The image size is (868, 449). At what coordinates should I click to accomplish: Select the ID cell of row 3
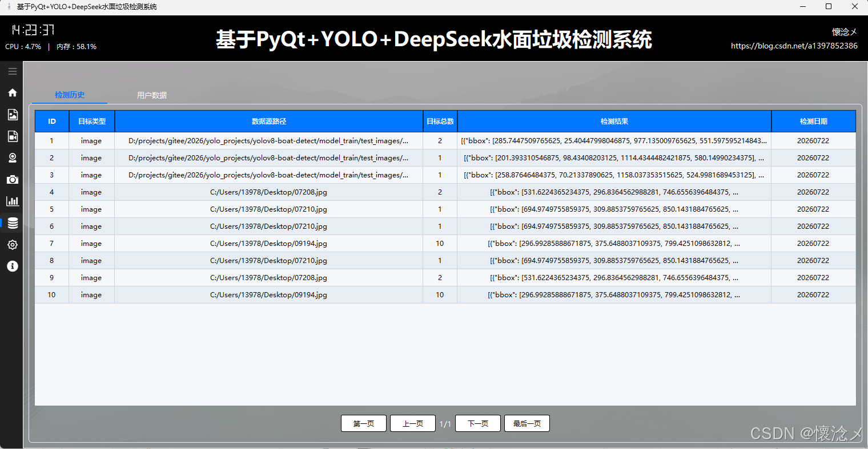(52, 175)
